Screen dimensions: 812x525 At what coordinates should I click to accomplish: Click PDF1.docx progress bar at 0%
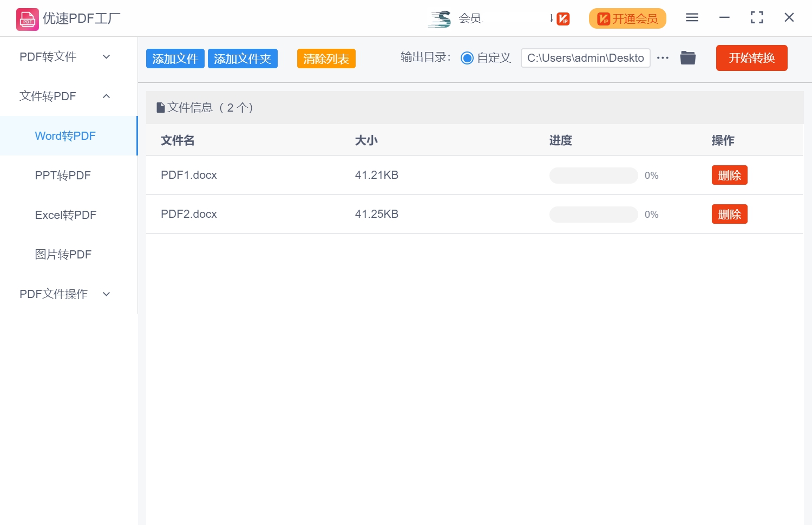tap(593, 175)
